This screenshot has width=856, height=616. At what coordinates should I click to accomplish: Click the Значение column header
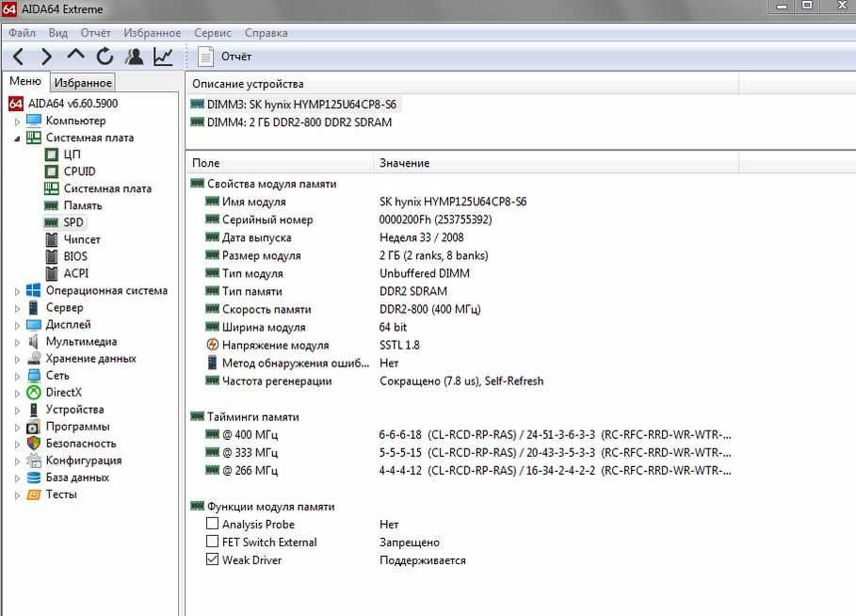click(556, 163)
